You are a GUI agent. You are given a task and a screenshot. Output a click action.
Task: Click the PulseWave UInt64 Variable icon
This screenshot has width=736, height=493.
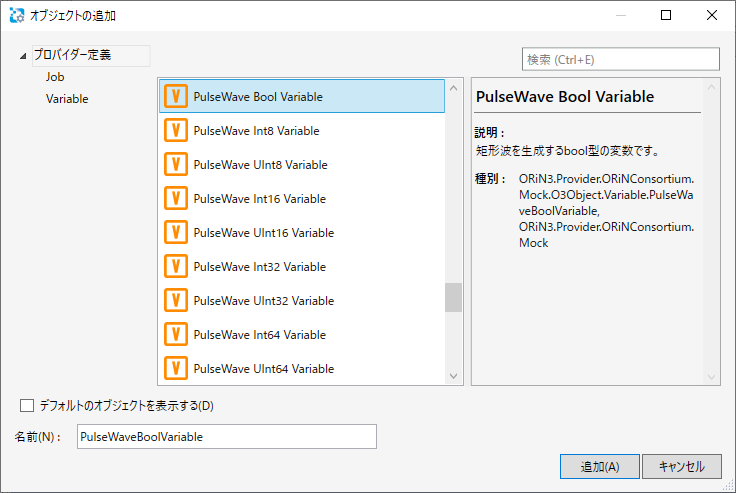[x=176, y=368]
